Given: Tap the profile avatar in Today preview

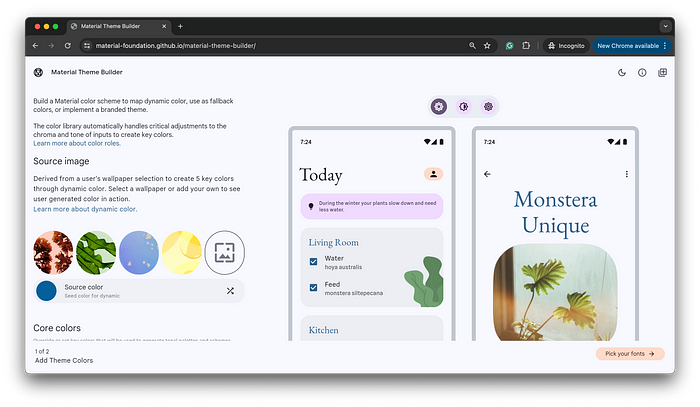Looking at the screenshot, I should click(x=433, y=174).
